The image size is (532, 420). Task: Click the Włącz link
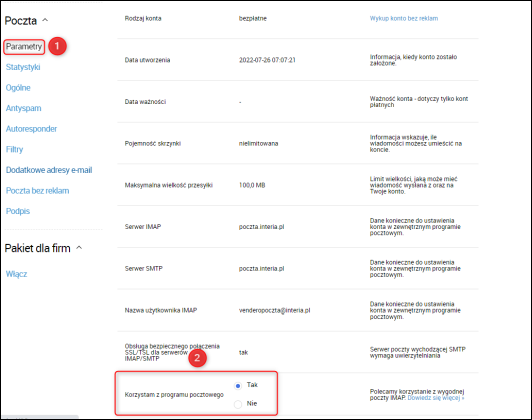tap(16, 274)
